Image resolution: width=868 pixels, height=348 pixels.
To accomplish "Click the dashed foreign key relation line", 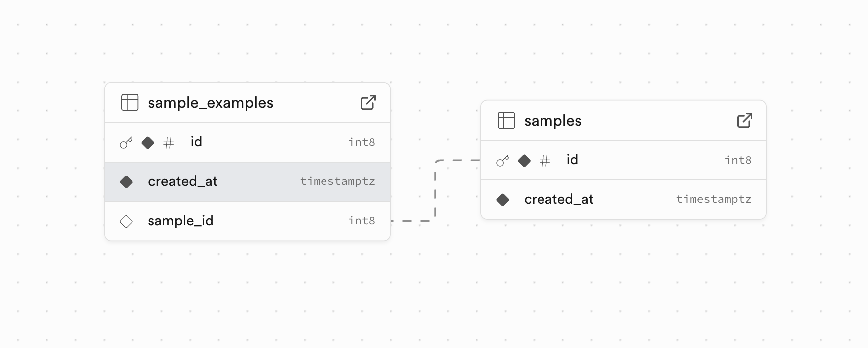I will [435, 191].
